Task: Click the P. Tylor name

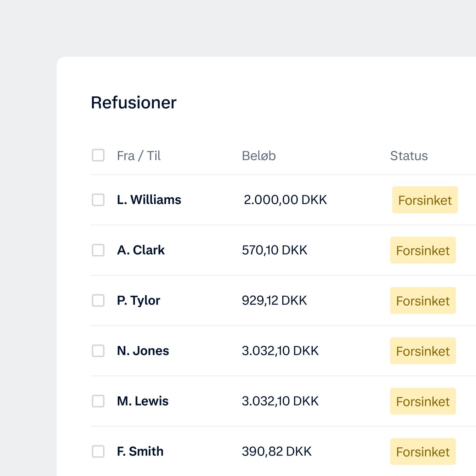Action: (138, 300)
